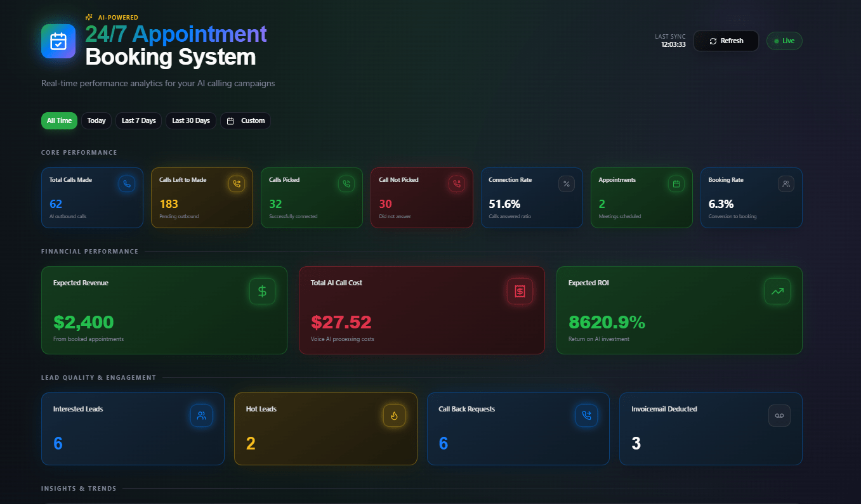Select the All Time filter
Screen dimensions: 861x504
[x=59, y=120]
